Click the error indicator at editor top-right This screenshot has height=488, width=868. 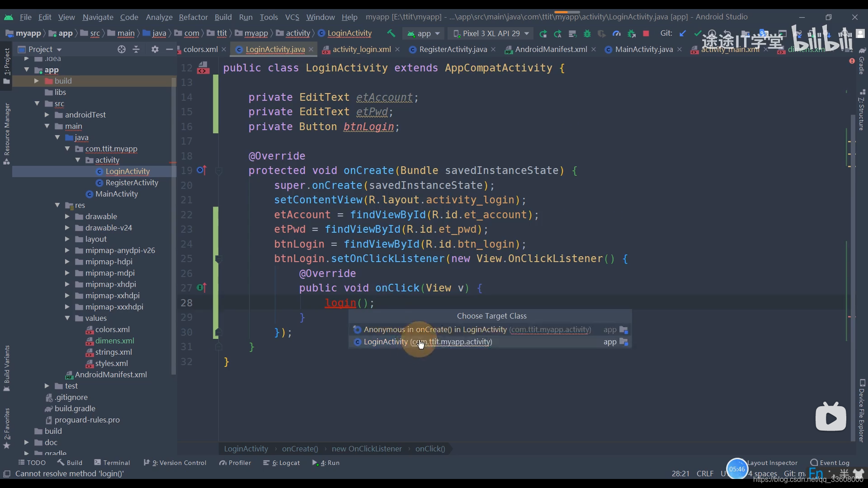(x=852, y=61)
